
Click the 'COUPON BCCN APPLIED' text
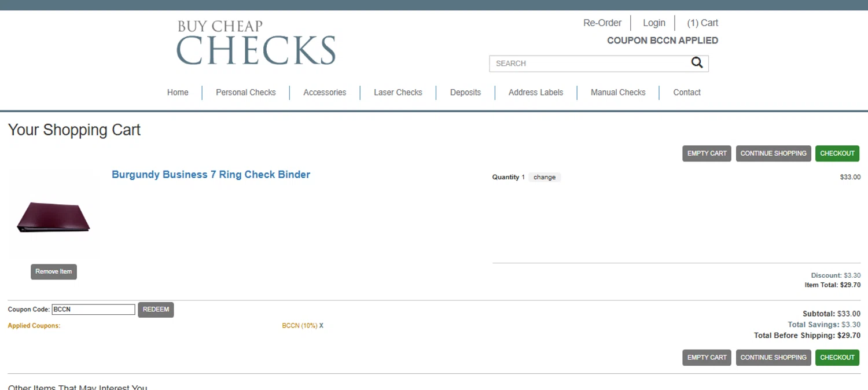pos(663,41)
